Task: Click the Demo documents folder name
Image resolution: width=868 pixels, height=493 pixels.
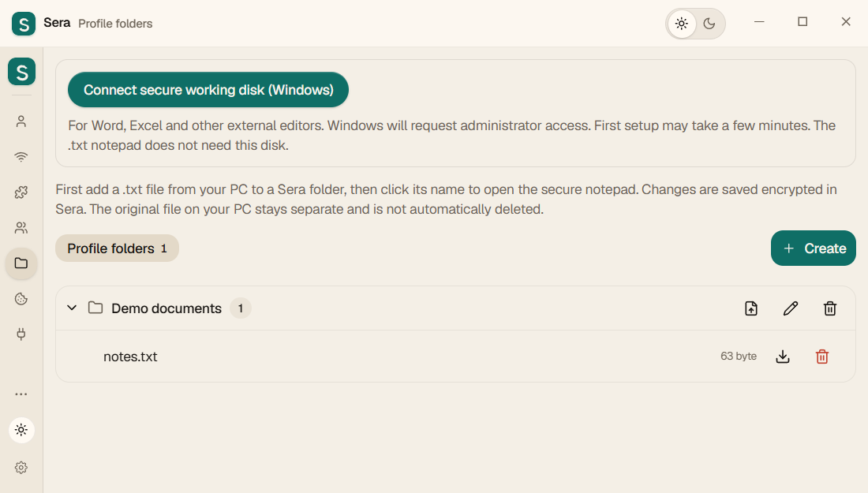Action: tap(166, 308)
